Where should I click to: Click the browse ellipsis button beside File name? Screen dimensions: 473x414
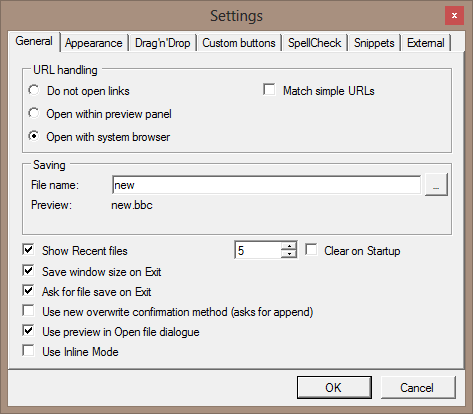[436, 185]
